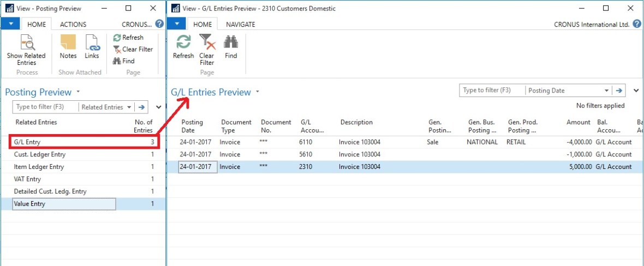
Task: Click the G/L Entries Type to filter box
Action: (492, 90)
